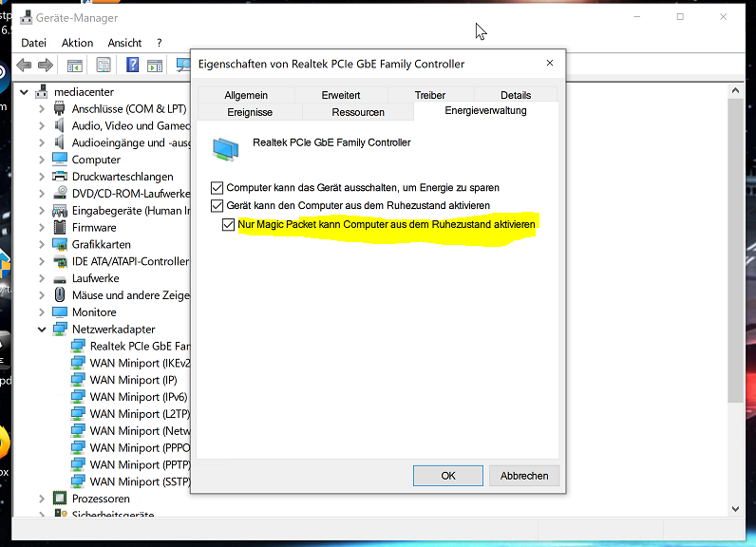The width and height of the screenshot is (756, 547).
Task: Expand the Druckwarteschlangen node
Action: [x=42, y=177]
